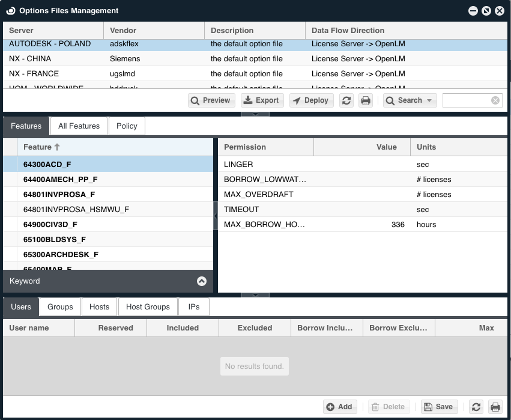Screen dimensions: 511x420
Task: Deploy the options file
Action: pos(310,100)
